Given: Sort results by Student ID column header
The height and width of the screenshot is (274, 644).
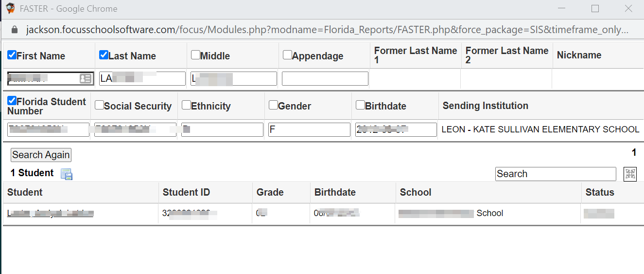Looking at the screenshot, I should coord(186,192).
